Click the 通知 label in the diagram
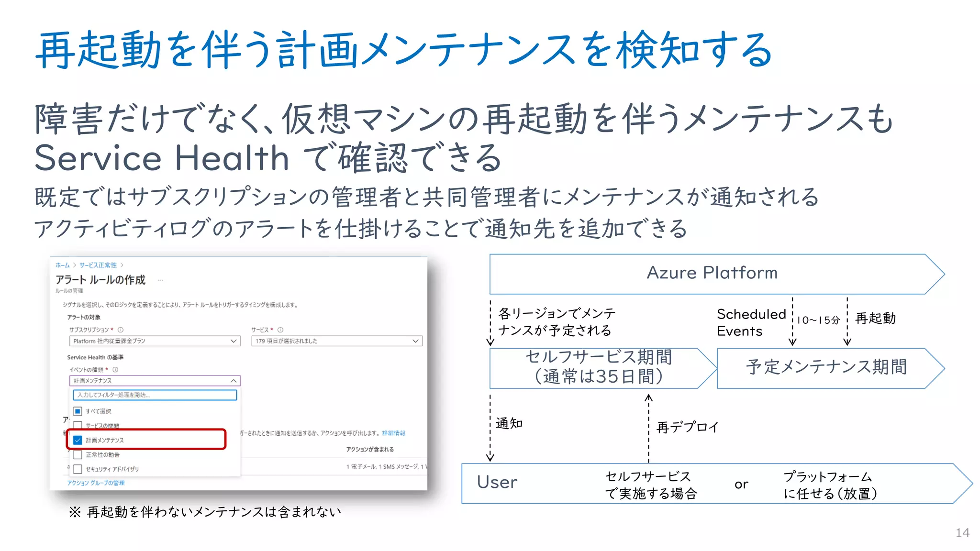Image resolution: width=980 pixels, height=551 pixels. (x=509, y=423)
